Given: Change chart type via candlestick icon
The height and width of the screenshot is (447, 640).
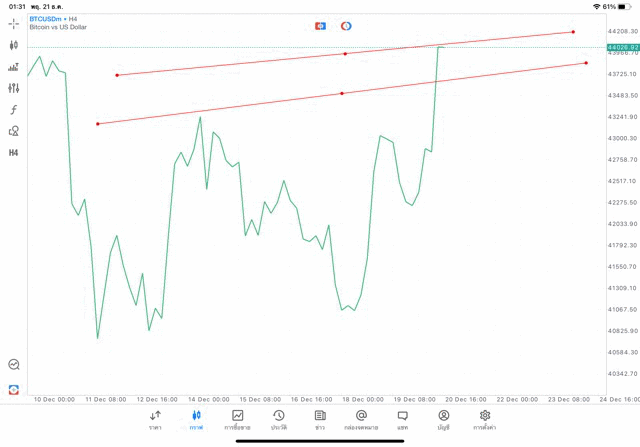Looking at the screenshot, I should (x=14, y=45).
